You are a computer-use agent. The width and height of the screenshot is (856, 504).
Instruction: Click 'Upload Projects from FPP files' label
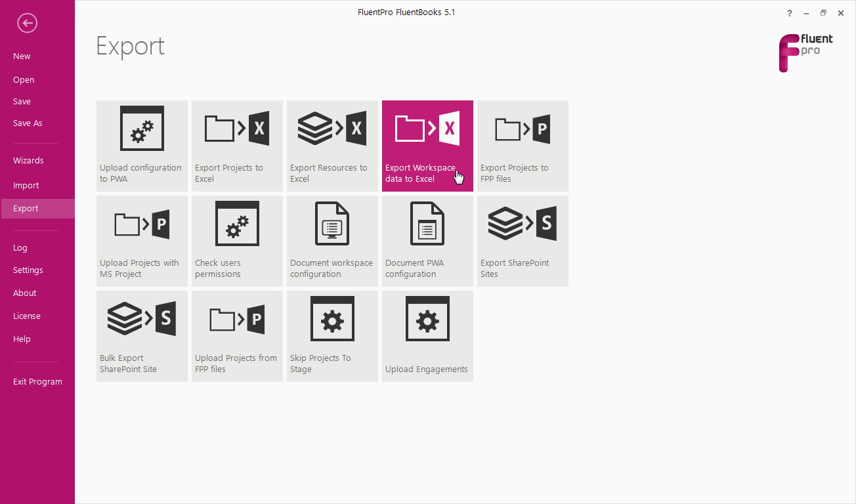click(236, 364)
